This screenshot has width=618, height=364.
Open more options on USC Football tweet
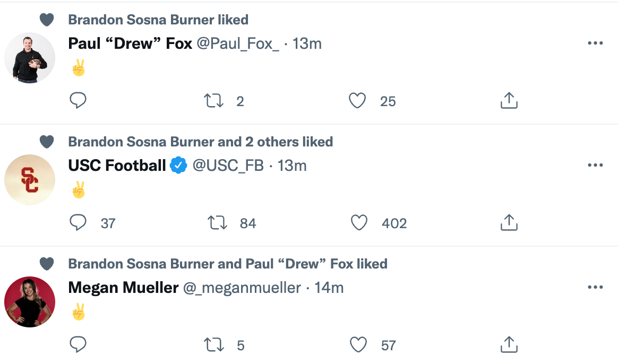point(595,166)
